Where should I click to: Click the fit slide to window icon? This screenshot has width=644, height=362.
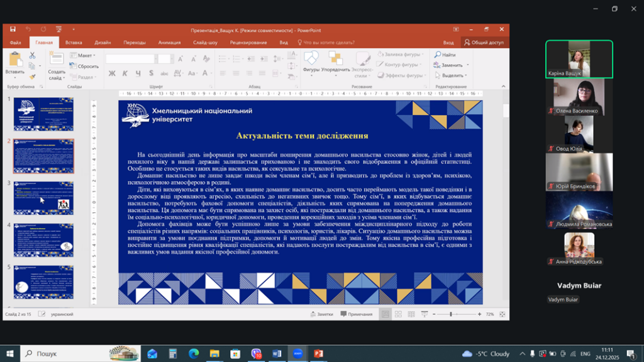(x=503, y=314)
